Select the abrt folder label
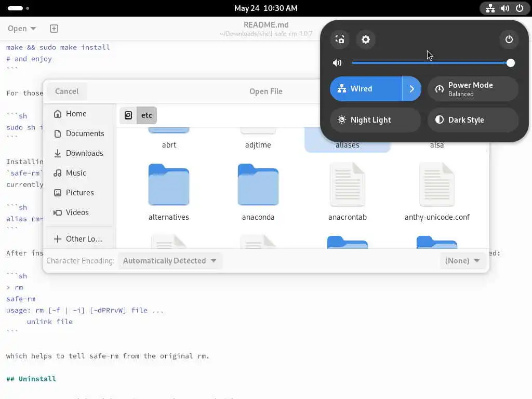532x399 pixels. click(169, 145)
